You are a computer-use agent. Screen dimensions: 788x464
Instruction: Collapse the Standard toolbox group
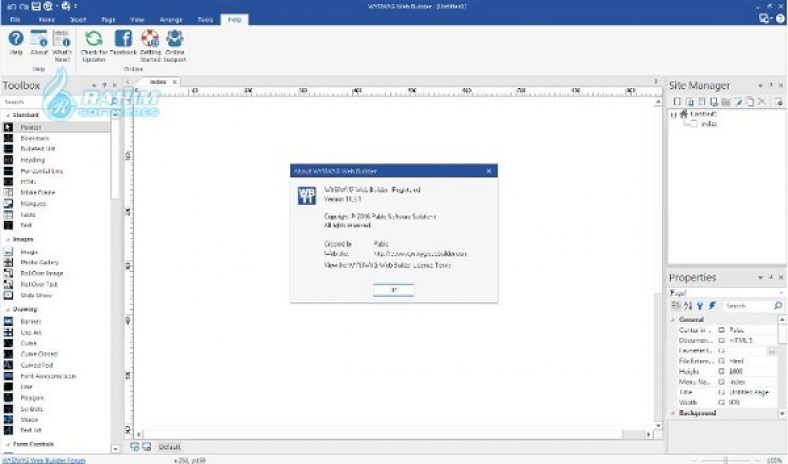[8, 115]
